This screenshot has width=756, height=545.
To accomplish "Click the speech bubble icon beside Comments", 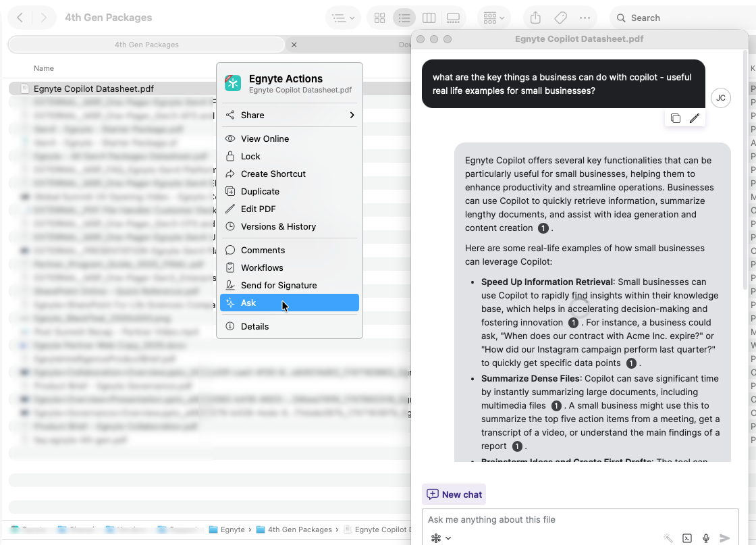I will 230,251.
